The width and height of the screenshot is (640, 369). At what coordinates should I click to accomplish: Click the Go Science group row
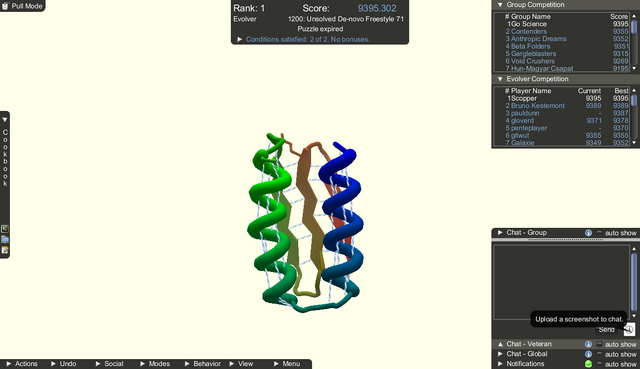pos(568,24)
